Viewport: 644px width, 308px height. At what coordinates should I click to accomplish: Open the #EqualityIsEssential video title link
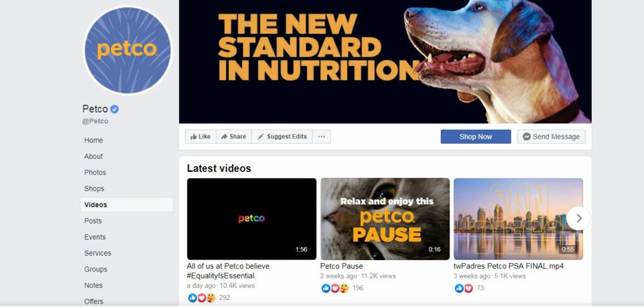click(x=228, y=271)
